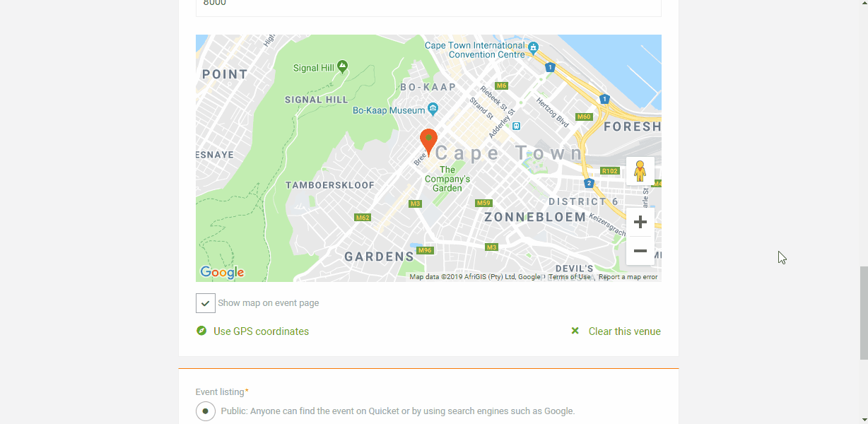
Task: Open the Use GPS coordinates link
Action: (x=261, y=331)
